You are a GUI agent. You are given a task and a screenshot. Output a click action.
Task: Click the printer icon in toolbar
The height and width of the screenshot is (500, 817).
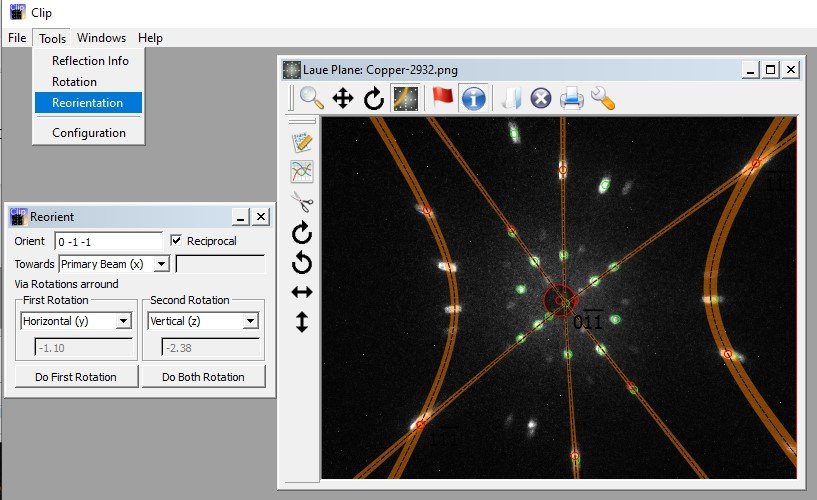571,98
